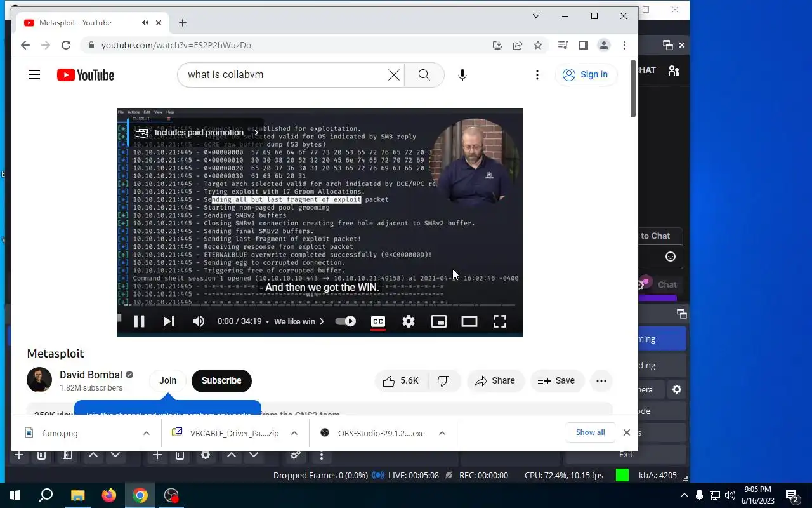Image resolution: width=812 pixels, height=508 pixels.
Task: Seek on the video progress bar
Action: (320, 306)
